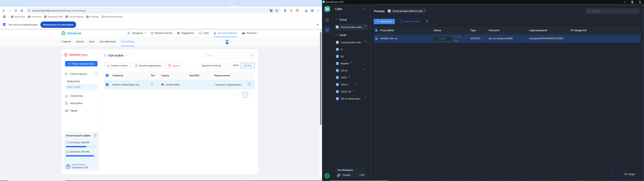Click the green avatar icon in ZennoBrowser
The image size is (644, 181).
327,176
